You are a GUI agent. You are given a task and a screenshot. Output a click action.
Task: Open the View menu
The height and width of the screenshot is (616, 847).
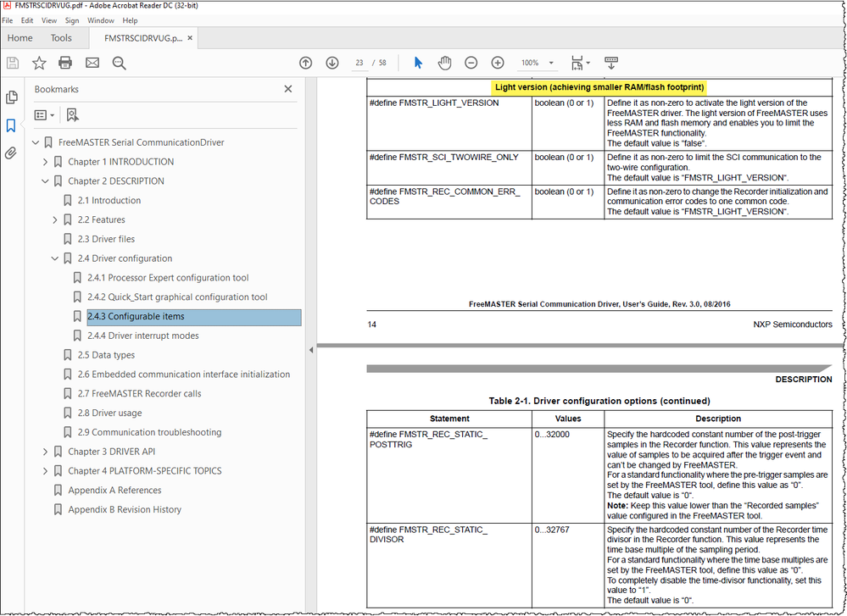click(49, 20)
